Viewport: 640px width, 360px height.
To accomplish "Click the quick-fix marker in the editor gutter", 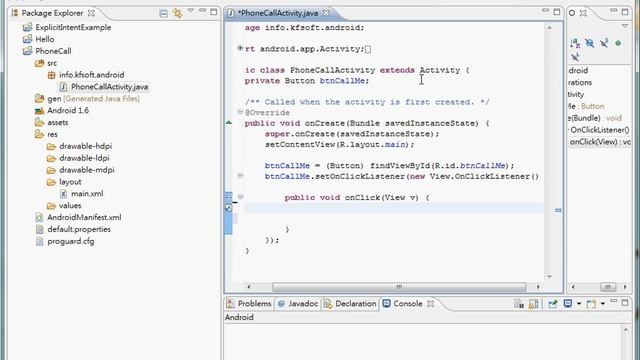I will [x=229, y=208].
